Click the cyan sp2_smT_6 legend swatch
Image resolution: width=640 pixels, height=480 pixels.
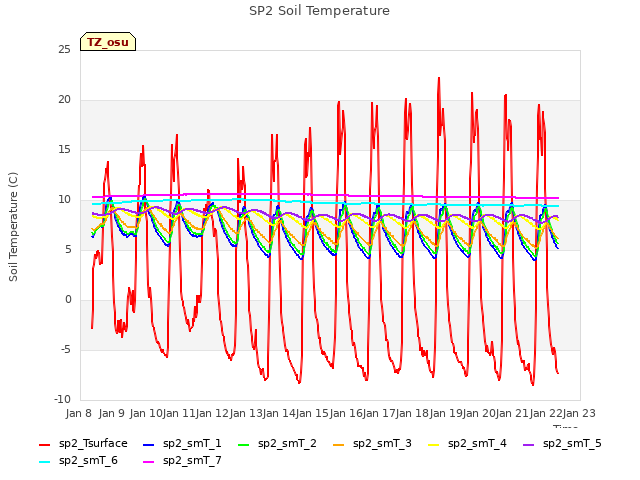[44, 462]
